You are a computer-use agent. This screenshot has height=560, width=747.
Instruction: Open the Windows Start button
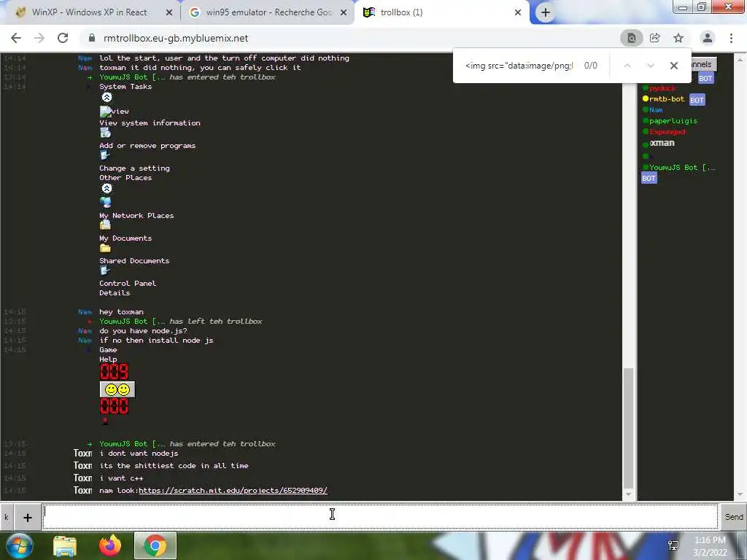(x=18, y=545)
